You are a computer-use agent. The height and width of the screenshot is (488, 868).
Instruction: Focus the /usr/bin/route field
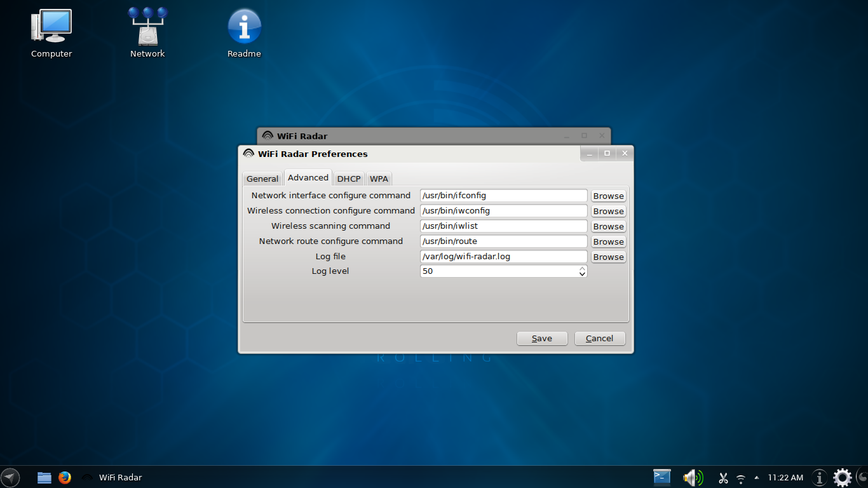504,241
